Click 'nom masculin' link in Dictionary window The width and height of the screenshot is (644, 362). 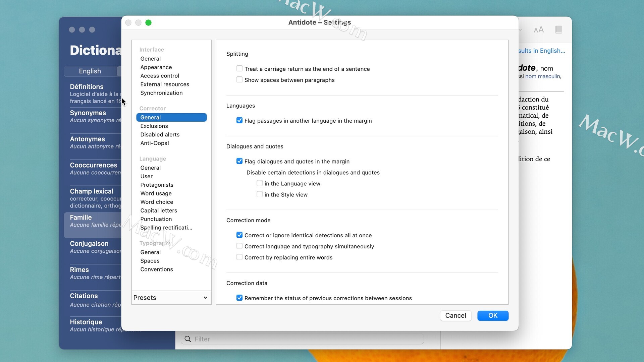pyautogui.click(x=542, y=76)
